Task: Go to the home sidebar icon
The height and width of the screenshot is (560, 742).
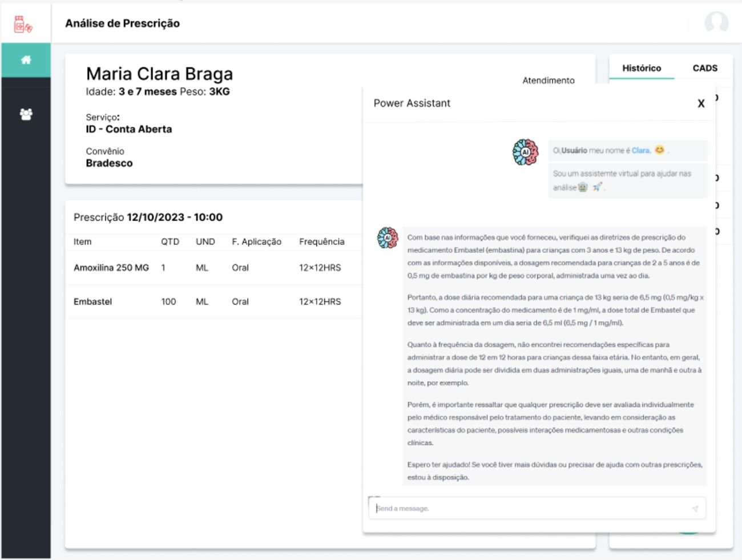Action: (x=26, y=60)
